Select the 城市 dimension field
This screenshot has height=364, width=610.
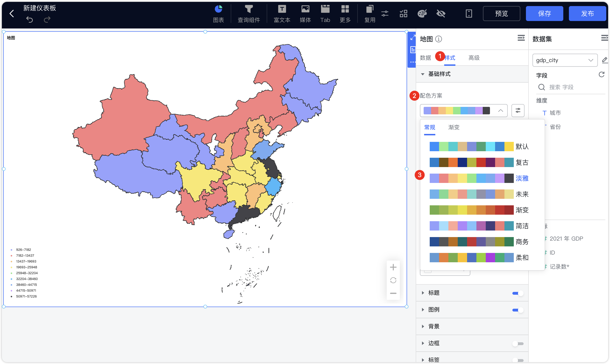[555, 113]
